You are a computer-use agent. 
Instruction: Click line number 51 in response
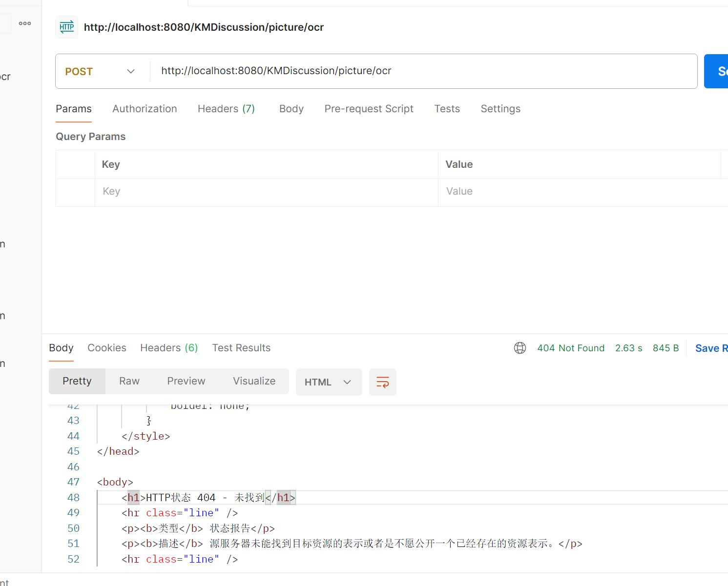coord(73,544)
